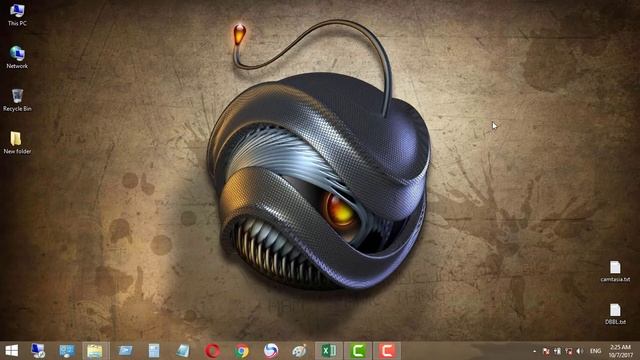The width and height of the screenshot is (640, 360).
Task: Select the camtasia.txt file on desktop
Action: click(615, 271)
